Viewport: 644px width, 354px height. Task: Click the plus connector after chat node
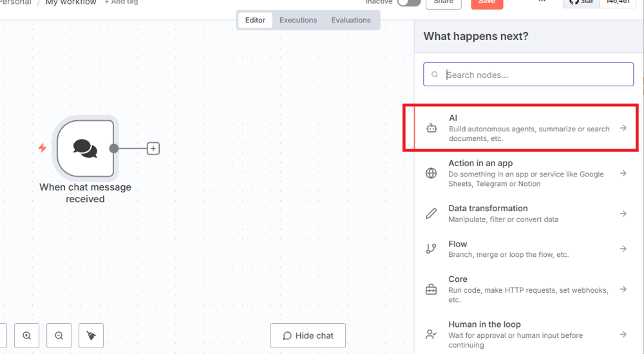coord(153,149)
